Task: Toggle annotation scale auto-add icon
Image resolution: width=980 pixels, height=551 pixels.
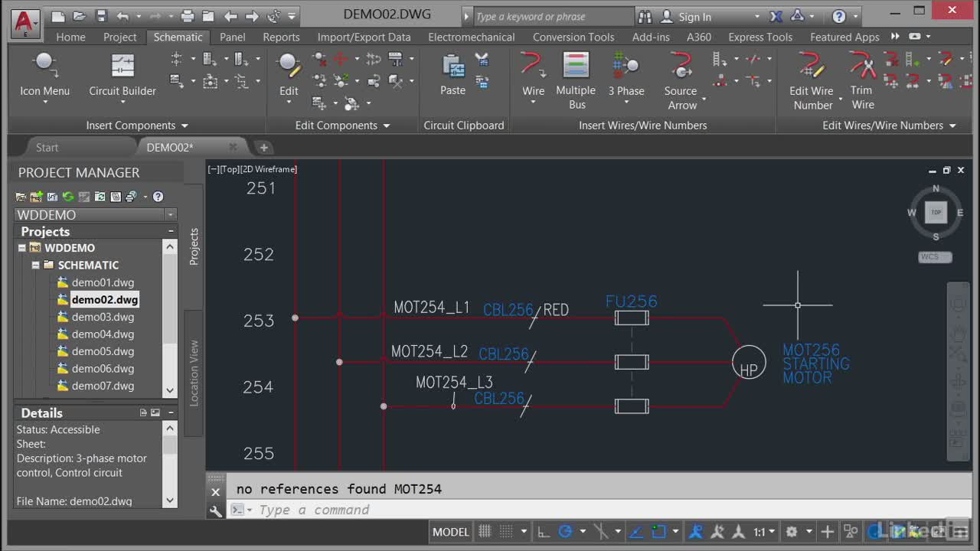Action: pyautogui.click(x=717, y=531)
